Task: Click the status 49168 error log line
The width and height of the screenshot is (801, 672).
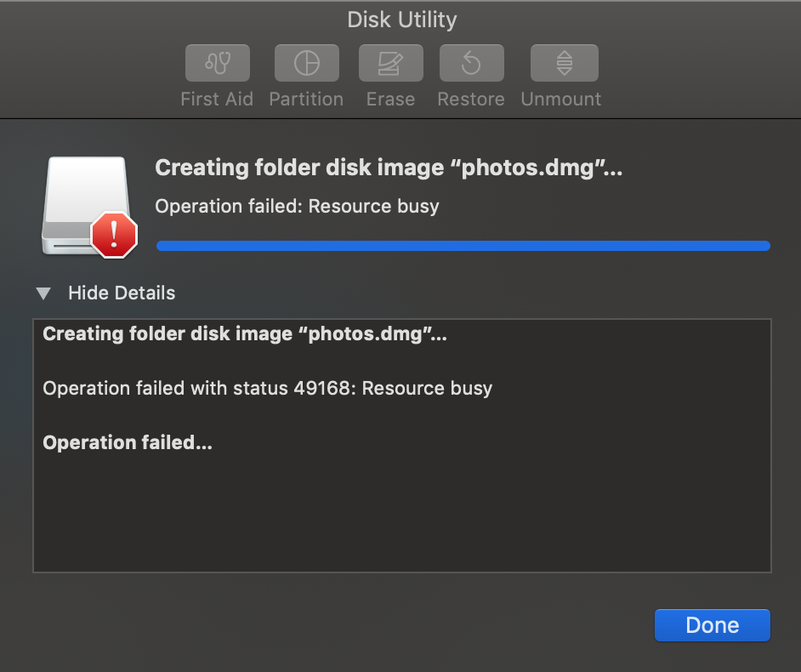Action: pyautogui.click(x=268, y=389)
